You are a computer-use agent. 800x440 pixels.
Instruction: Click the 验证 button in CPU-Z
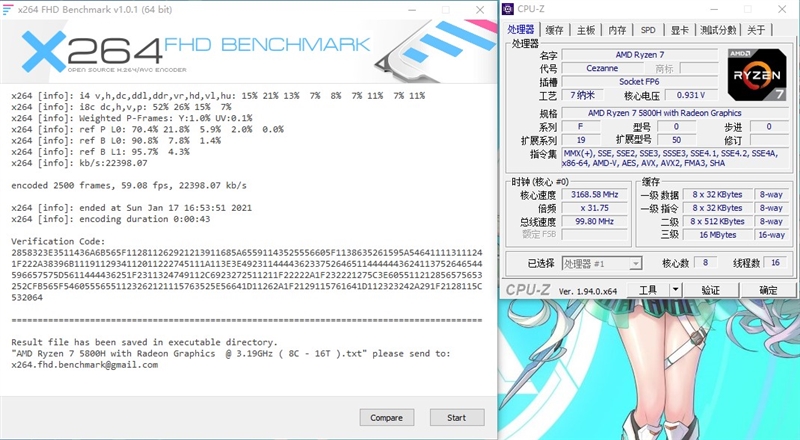710,290
